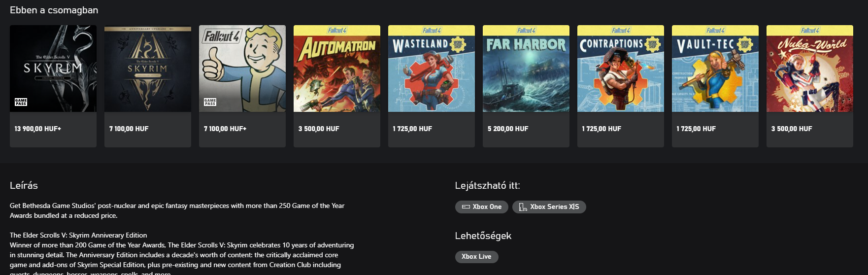Click the 13 900,00 HUF+ Skyrim price

pyautogui.click(x=38, y=129)
